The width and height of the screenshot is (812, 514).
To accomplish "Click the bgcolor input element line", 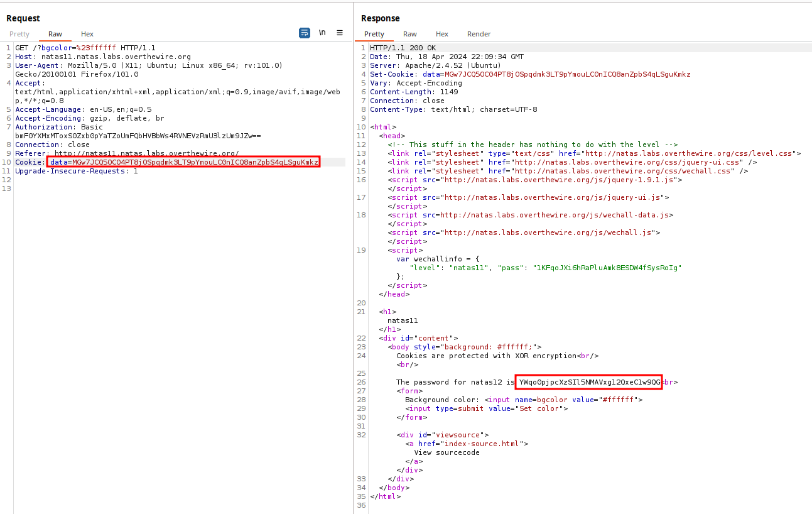I will (524, 400).
